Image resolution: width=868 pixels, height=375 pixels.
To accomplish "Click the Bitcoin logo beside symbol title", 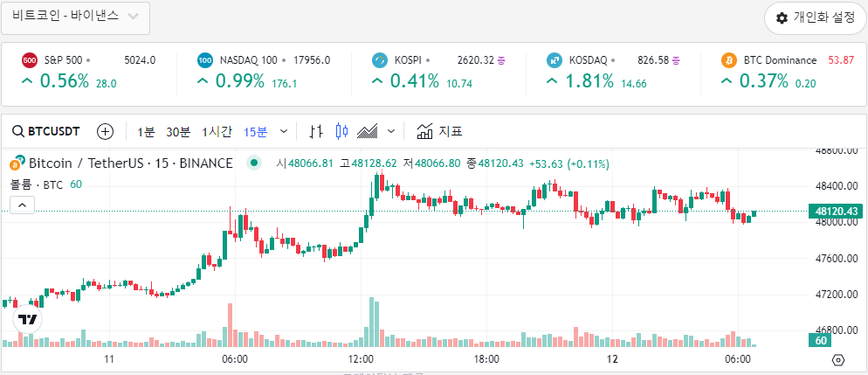I will tap(16, 163).
